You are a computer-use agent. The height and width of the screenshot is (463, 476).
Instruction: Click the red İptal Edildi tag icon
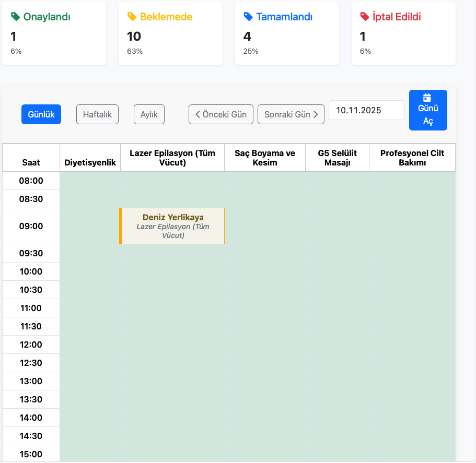point(365,17)
